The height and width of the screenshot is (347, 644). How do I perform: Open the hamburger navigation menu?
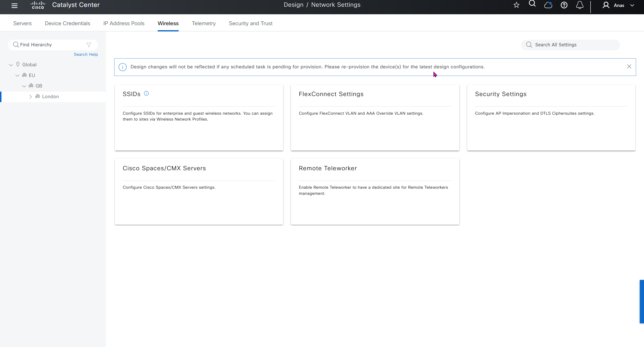[x=14, y=5]
